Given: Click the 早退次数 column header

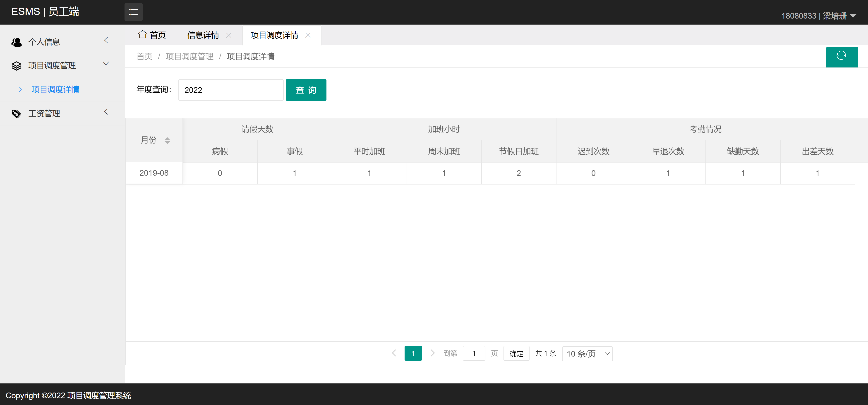Looking at the screenshot, I should point(668,151).
